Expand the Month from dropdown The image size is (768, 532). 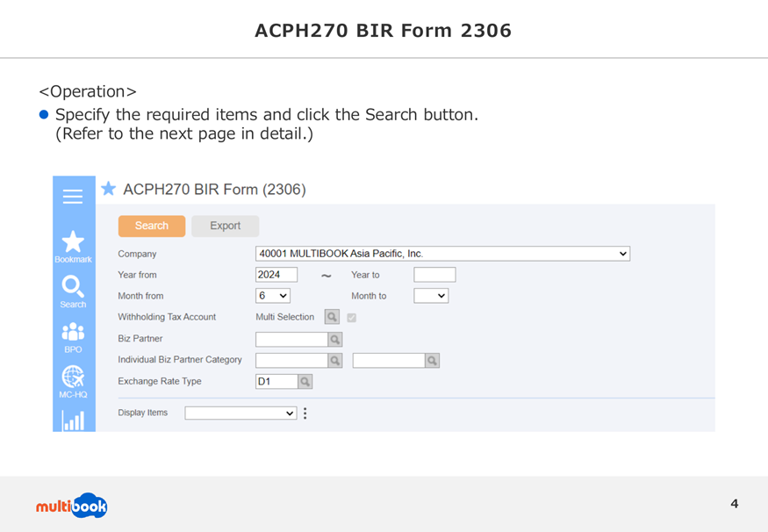pos(273,296)
